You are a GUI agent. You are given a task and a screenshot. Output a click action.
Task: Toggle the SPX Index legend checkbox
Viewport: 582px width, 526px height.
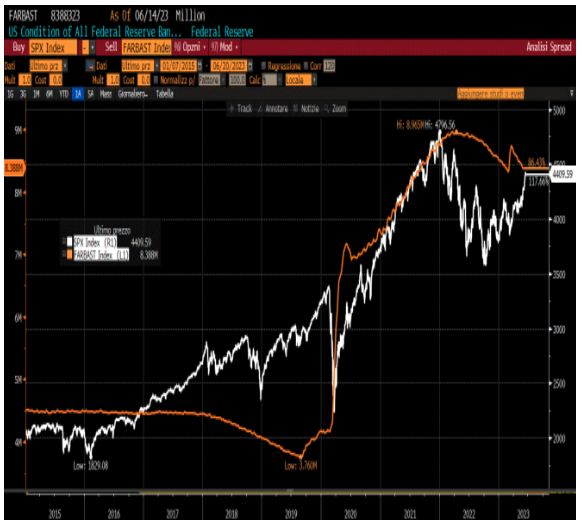[64, 242]
